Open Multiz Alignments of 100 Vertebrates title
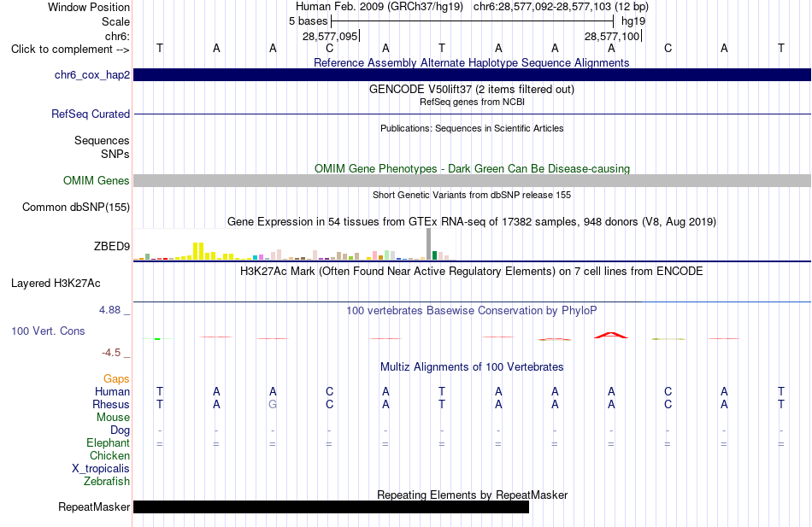812x527 pixels. coord(472,367)
